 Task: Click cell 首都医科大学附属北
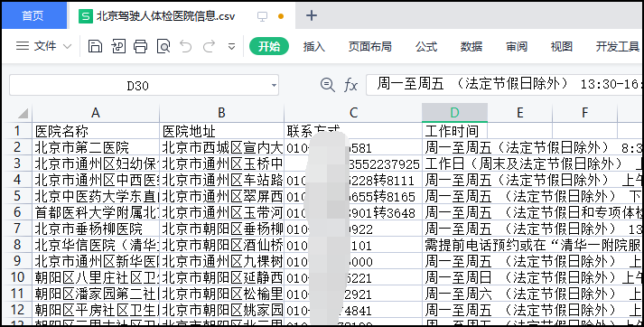pos(95,212)
